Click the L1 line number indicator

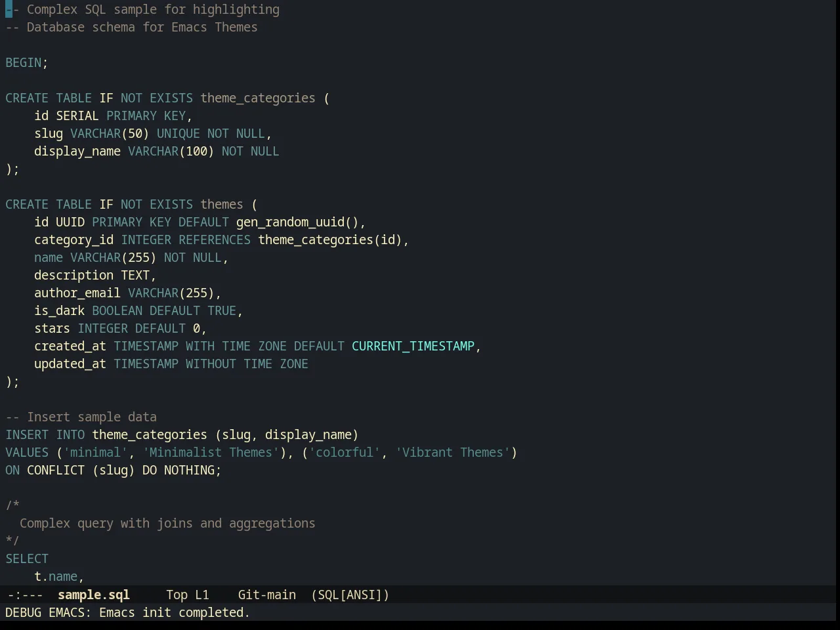pos(201,595)
